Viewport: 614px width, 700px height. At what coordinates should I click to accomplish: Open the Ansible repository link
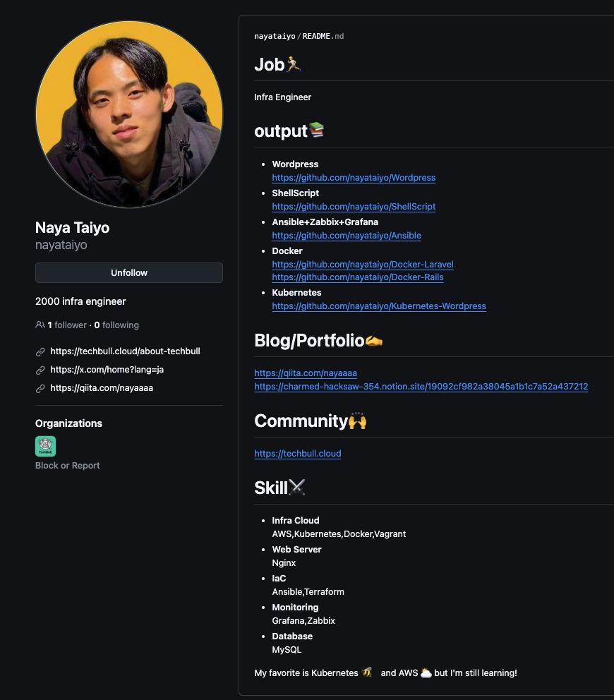tap(346, 236)
